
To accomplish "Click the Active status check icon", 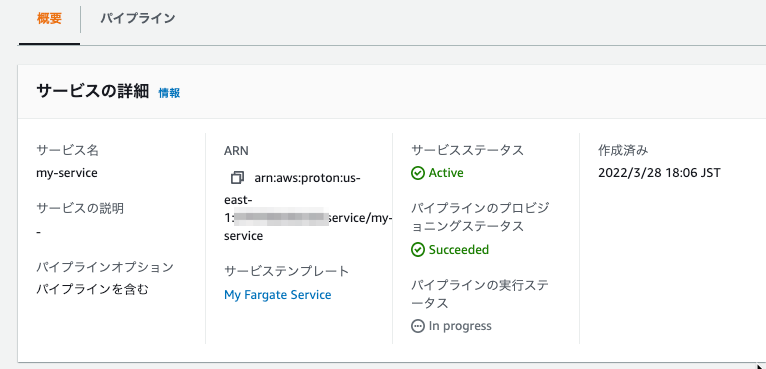I will pyautogui.click(x=418, y=173).
